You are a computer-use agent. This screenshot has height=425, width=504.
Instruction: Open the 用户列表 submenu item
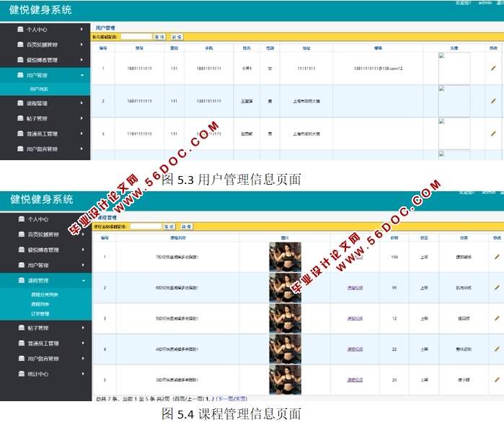[39, 89]
